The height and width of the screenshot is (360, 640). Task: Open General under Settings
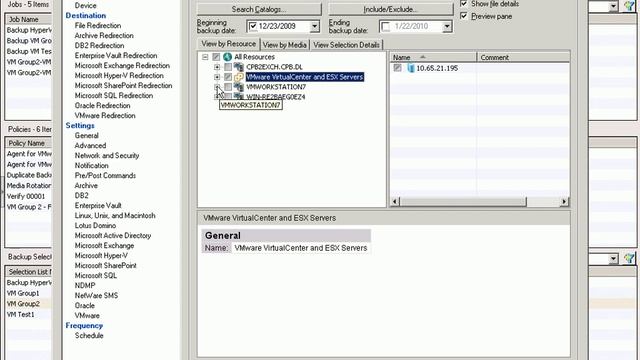click(87, 136)
